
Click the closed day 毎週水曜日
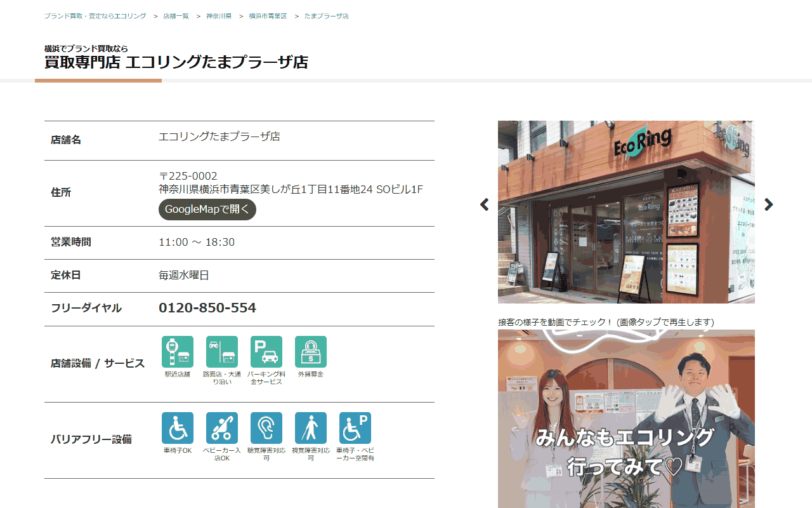click(184, 275)
